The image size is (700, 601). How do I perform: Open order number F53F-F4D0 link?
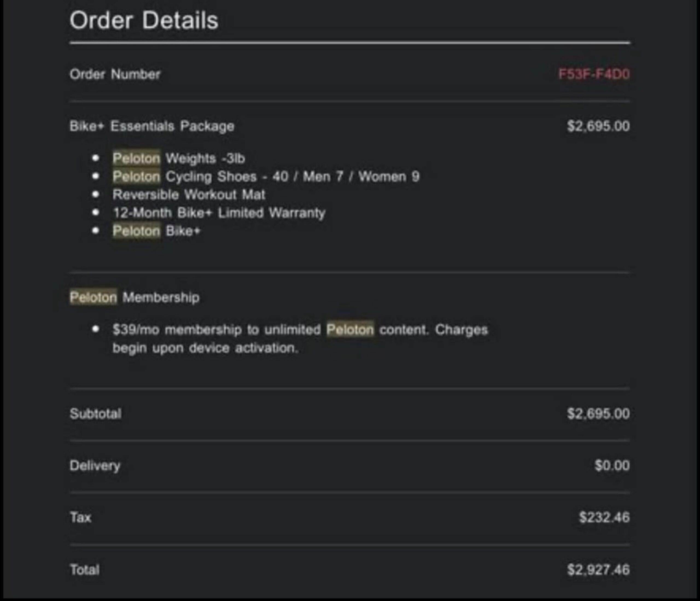click(x=594, y=74)
